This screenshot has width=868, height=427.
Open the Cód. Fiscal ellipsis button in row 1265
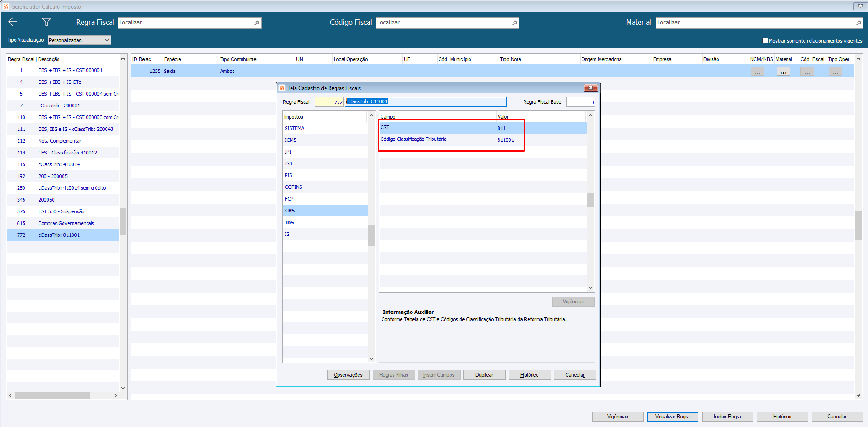(807, 71)
